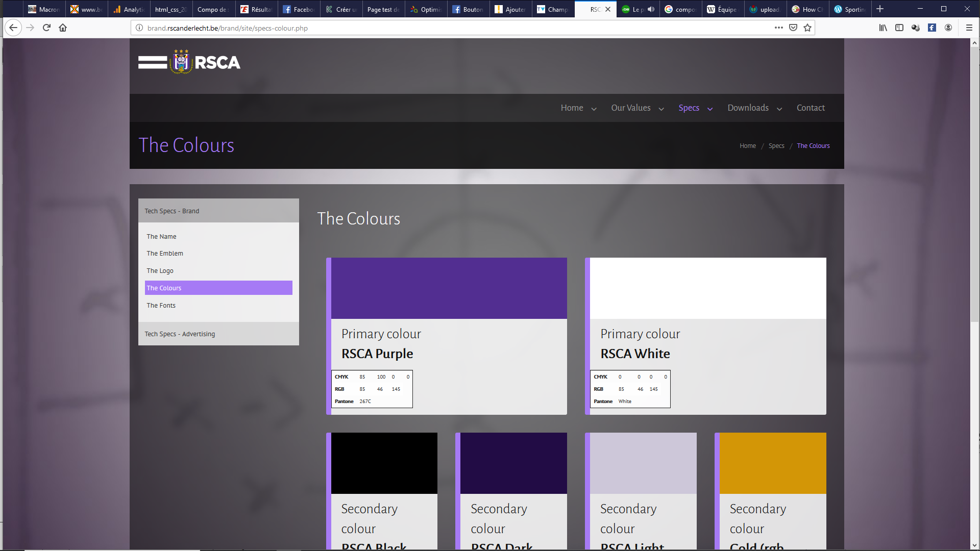Click the Specs breadcrumb link
Viewport: 980px width, 551px height.
pos(776,146)
